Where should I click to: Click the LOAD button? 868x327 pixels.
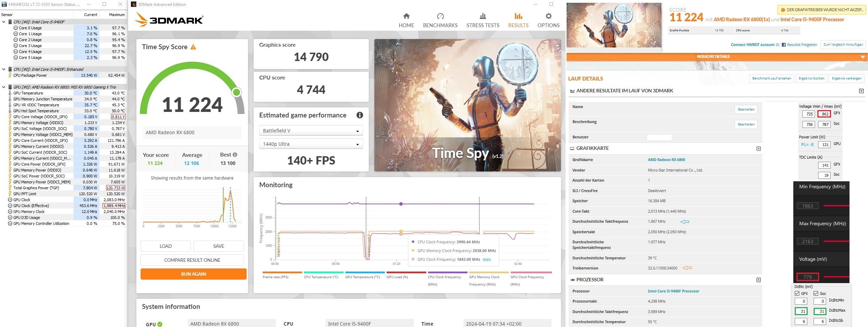[166, 246]
